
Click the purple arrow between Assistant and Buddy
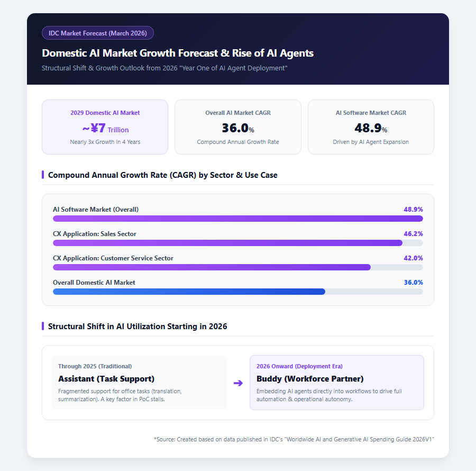238,383
